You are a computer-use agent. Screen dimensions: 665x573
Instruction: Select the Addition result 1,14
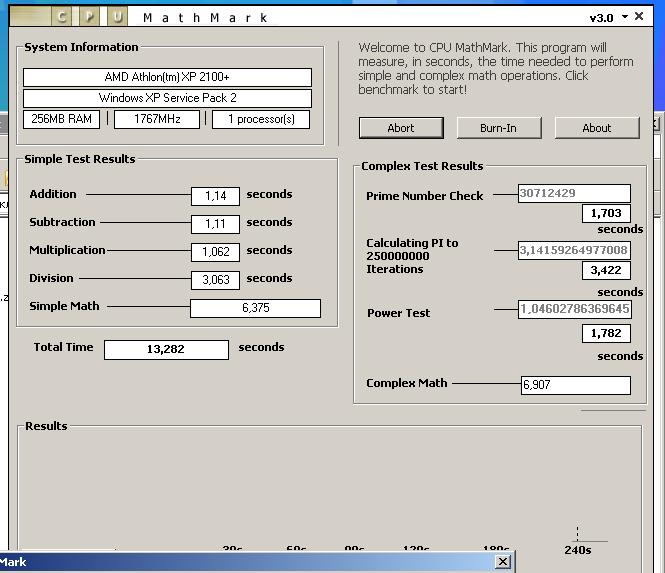215,196
